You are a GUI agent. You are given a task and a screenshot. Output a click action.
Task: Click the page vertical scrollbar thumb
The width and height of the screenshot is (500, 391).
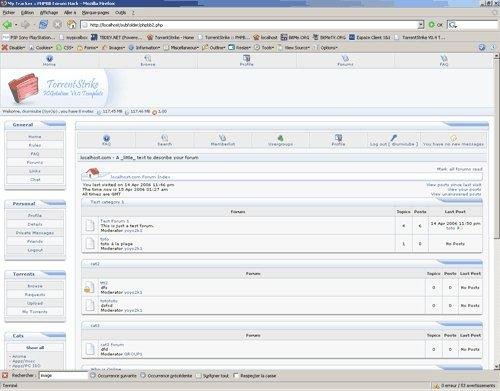coord(497,148)
